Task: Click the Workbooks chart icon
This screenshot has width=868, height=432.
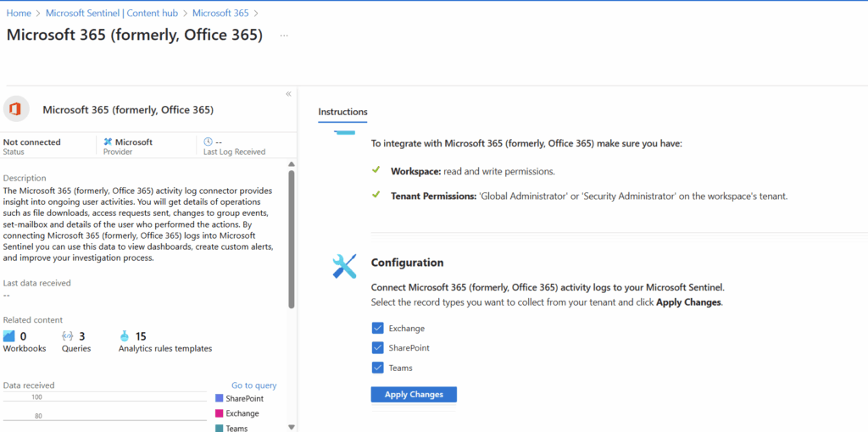Action: 9,335
